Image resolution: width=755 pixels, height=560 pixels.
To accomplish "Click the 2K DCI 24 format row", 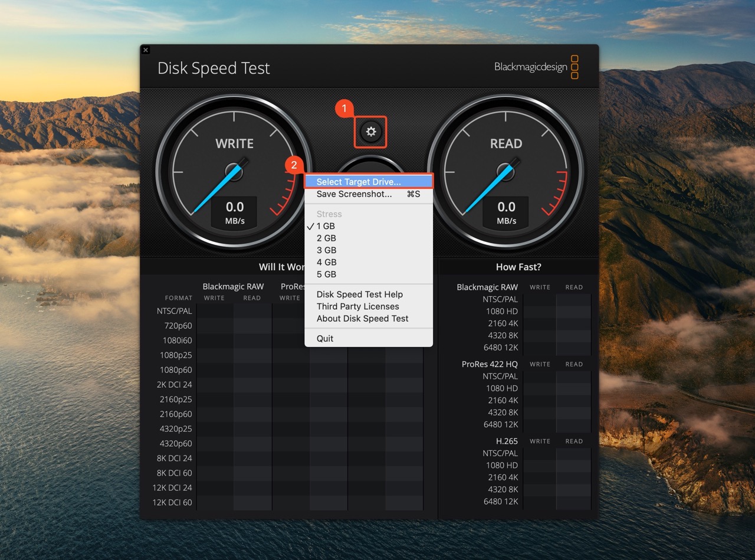I will point(175,385).
